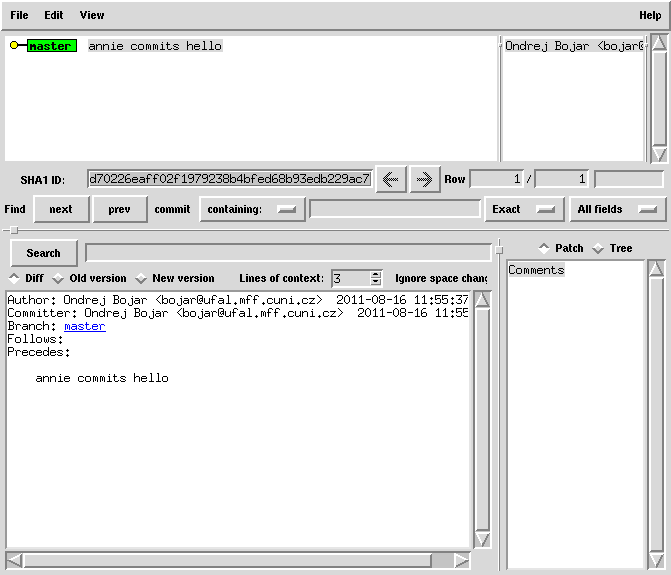Click the back arrow navigation icon
671x575 pixels.
click(390, 179)
